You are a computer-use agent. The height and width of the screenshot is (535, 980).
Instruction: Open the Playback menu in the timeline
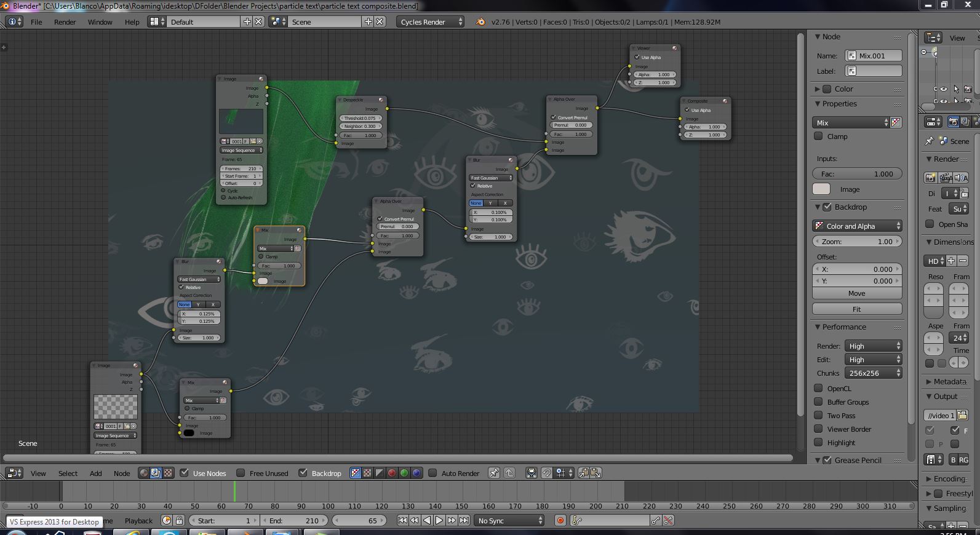click(x=138, y=520)
